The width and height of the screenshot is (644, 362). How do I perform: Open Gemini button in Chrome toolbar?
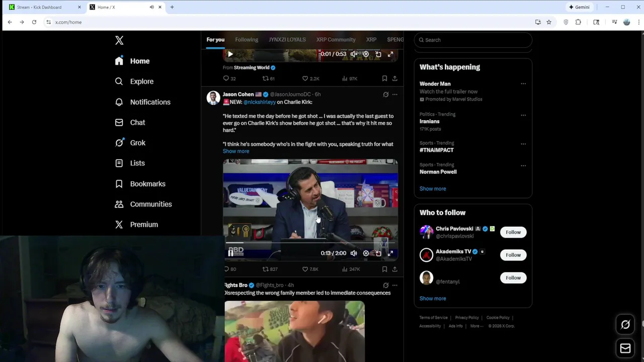tap(579, 7)
